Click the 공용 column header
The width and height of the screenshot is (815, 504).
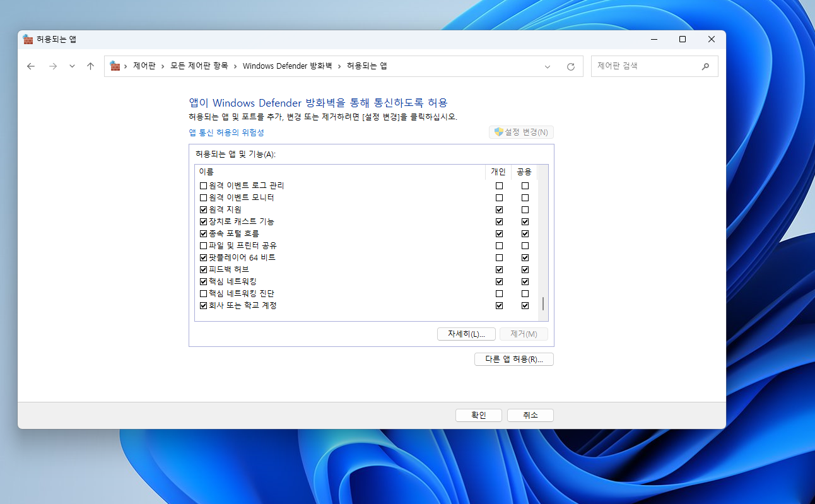(x=524, y=172)
